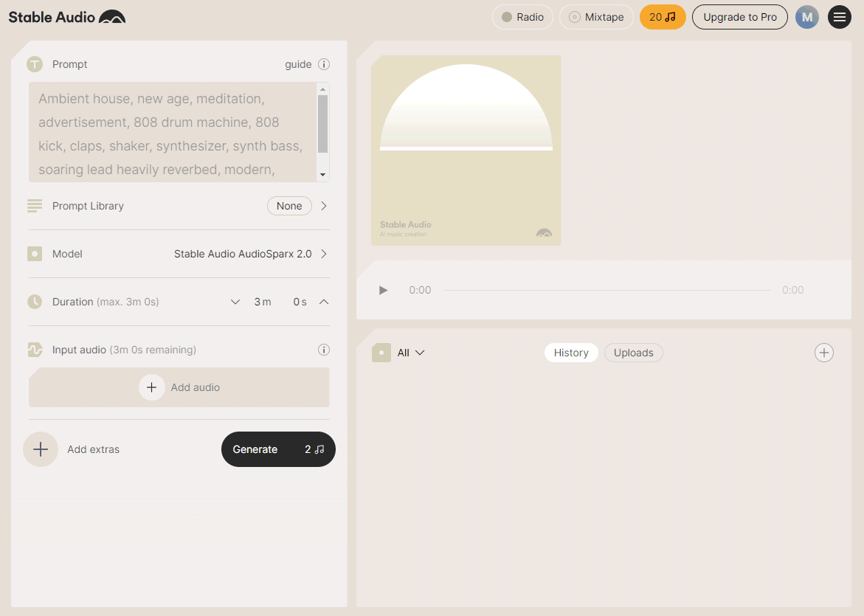
Task: Switch to the Uploads tab
Action: (634, 353)
